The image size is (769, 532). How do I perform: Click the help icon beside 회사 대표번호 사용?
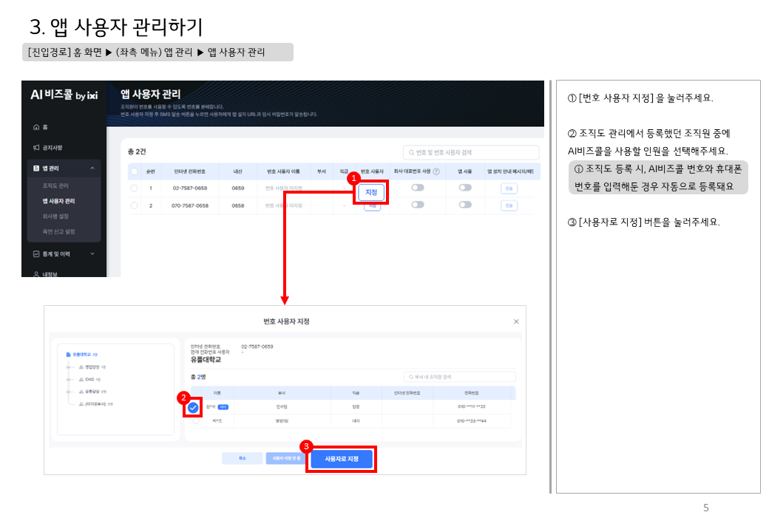point(436,171)
